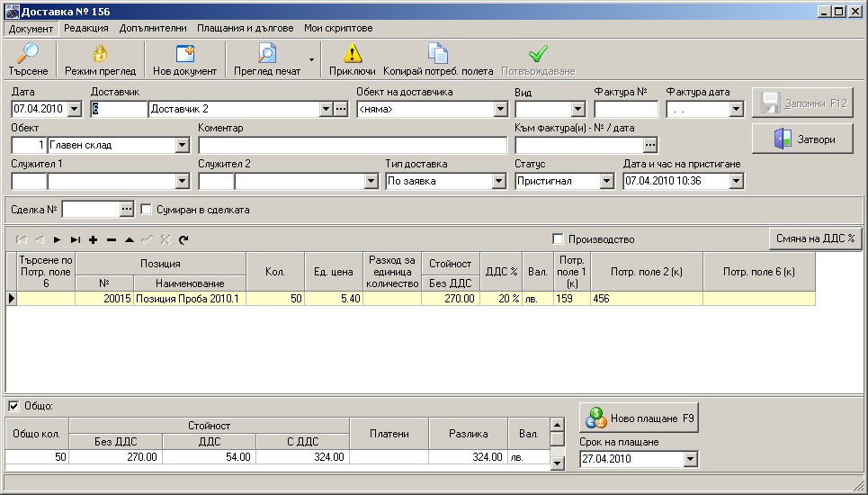
Task: Open the Редакция menu
Action: [86, 28]
